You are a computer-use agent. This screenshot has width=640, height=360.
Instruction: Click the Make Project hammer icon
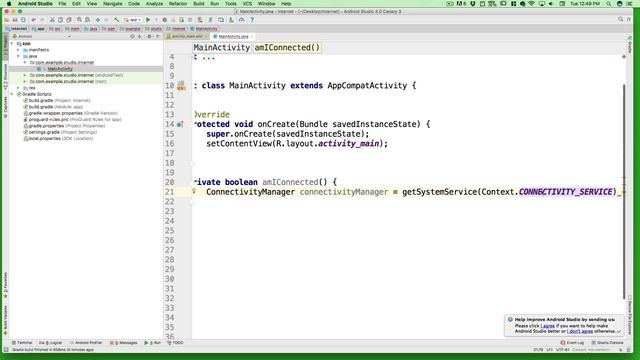tap(117, 20)
